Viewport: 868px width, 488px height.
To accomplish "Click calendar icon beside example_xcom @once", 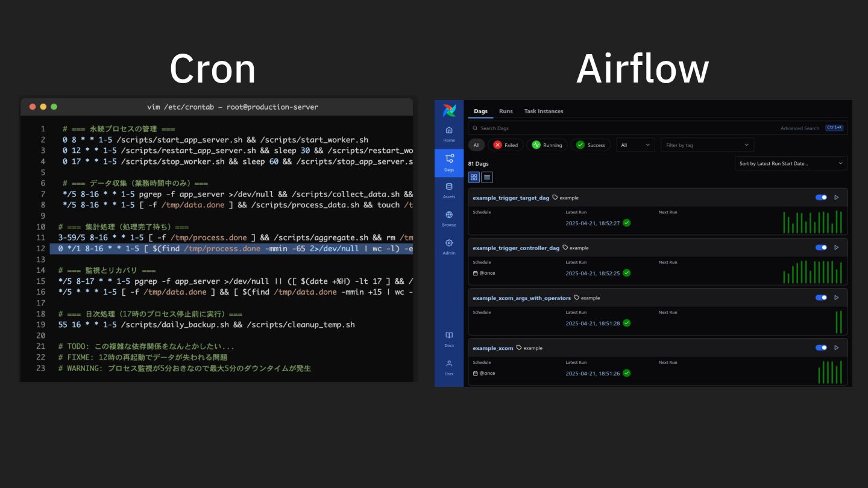I will [x=476, y=373].
